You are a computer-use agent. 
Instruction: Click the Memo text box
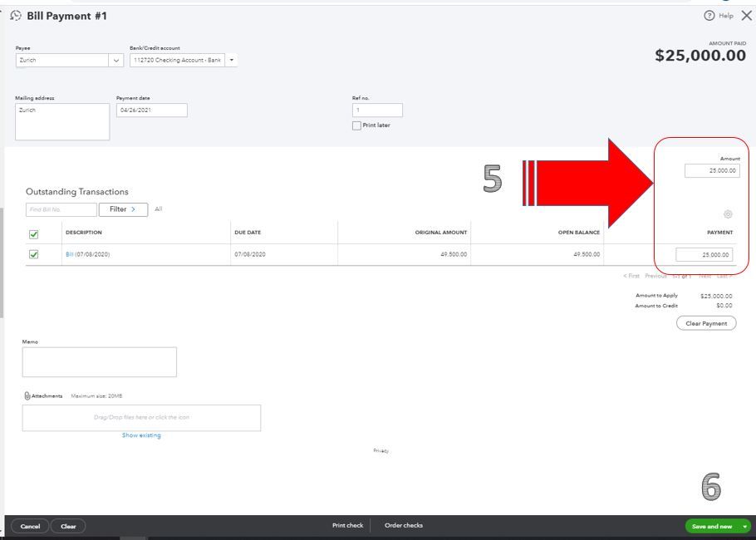(x=100, y=361)
